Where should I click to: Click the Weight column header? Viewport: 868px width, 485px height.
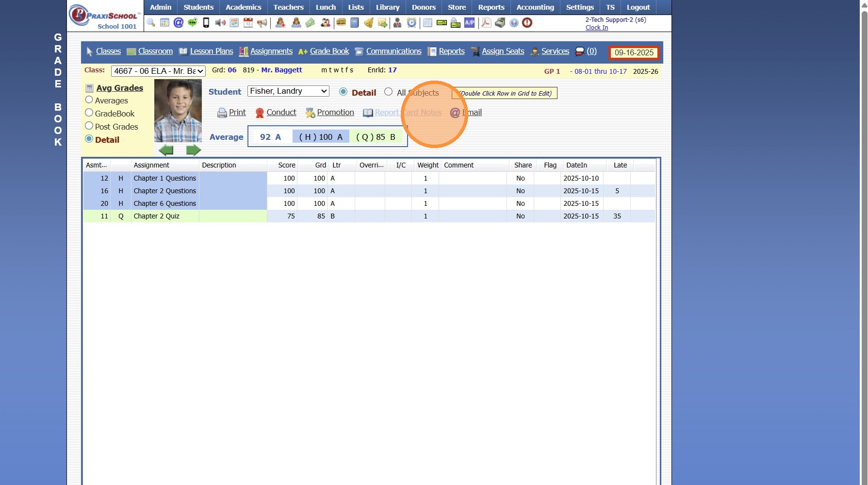(x=428, y=165)
